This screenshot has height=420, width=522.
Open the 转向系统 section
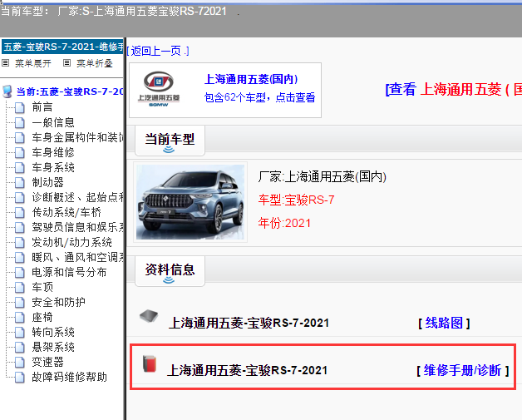click(x=53, y=332)
